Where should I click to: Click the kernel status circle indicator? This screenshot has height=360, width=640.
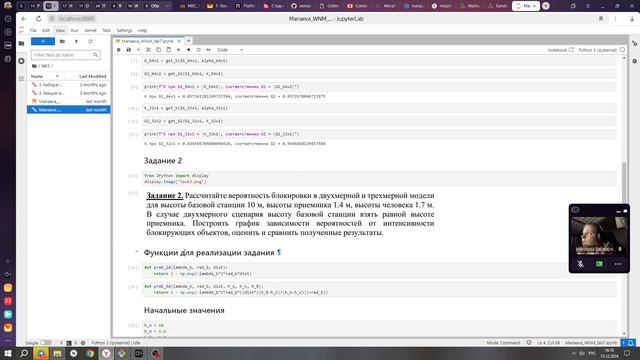[622, 50]
